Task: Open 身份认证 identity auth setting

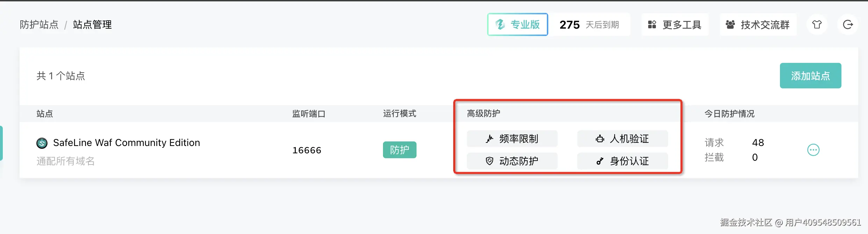Action: (622, 161)
